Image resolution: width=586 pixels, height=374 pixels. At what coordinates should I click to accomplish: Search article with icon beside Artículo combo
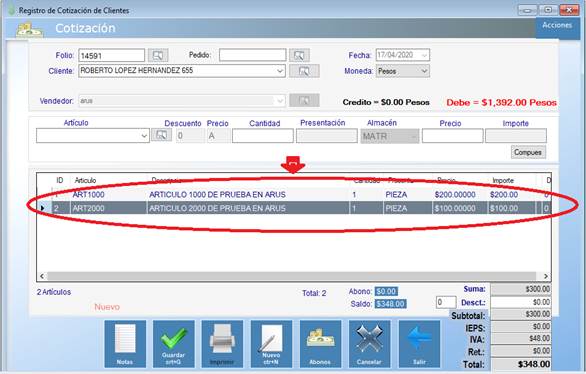point(161,135)
